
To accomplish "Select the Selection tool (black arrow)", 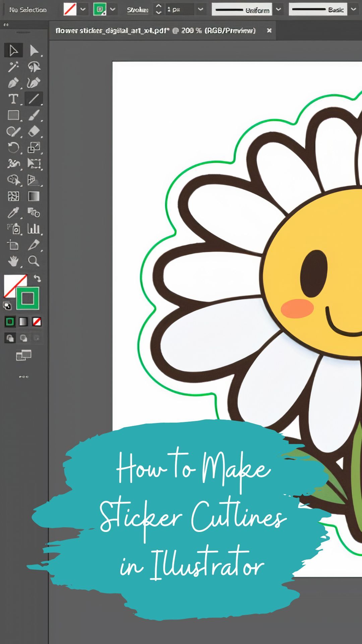I will [x=13, y=50].
